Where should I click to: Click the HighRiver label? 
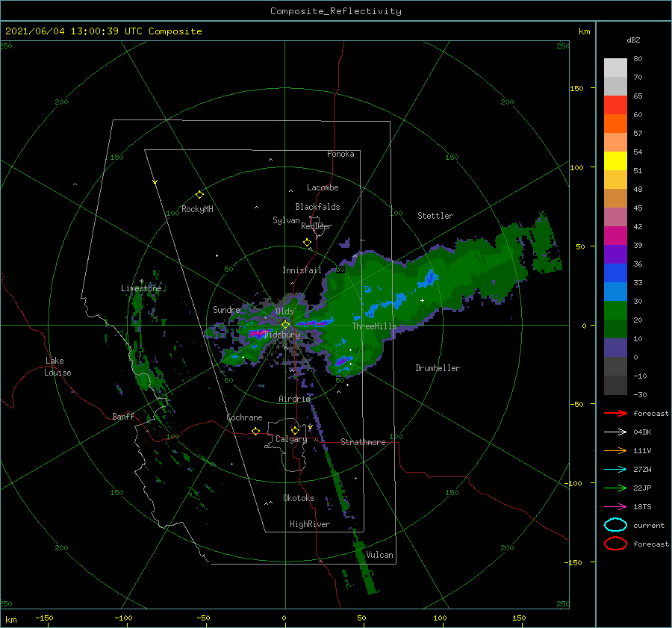310,524
